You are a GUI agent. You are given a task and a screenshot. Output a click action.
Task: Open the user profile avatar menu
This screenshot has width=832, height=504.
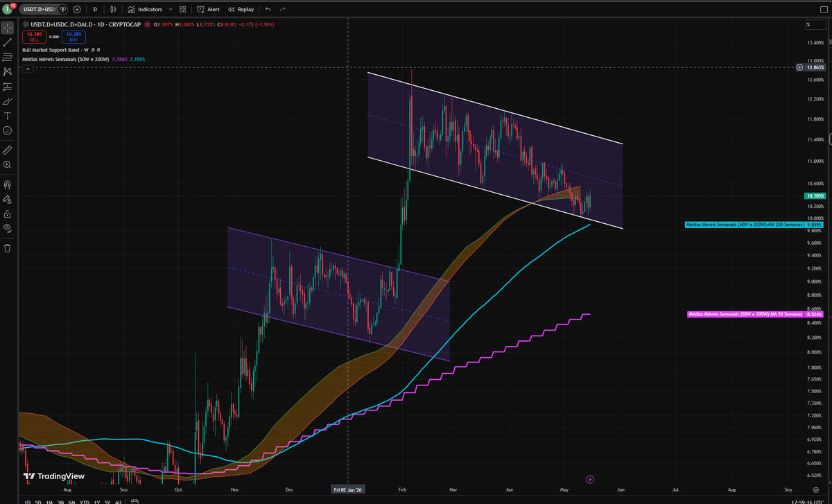pos(8,9)
